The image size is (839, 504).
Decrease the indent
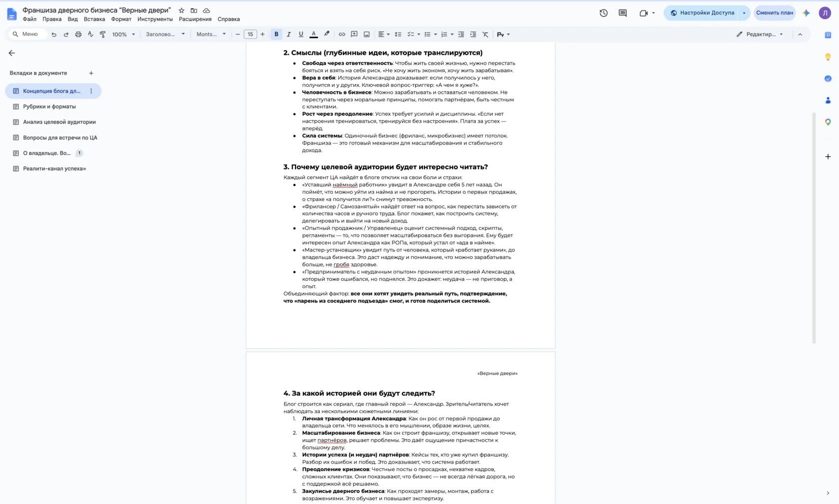coord(461,34)
